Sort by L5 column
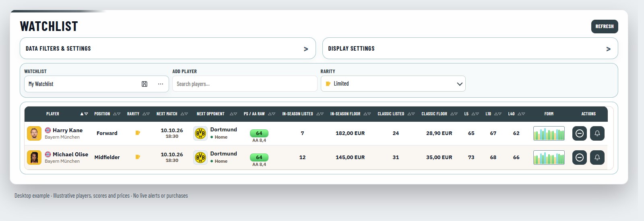The width and height of the screenshot is (644, 221). (x=475, y=114)
